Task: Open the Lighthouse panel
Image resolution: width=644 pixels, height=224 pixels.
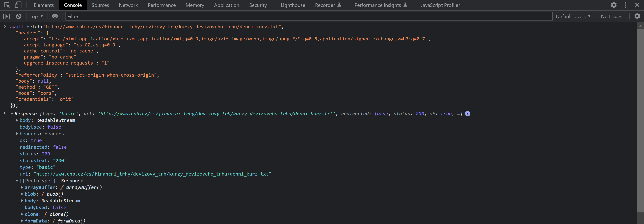Action: [x=292, y=5]
